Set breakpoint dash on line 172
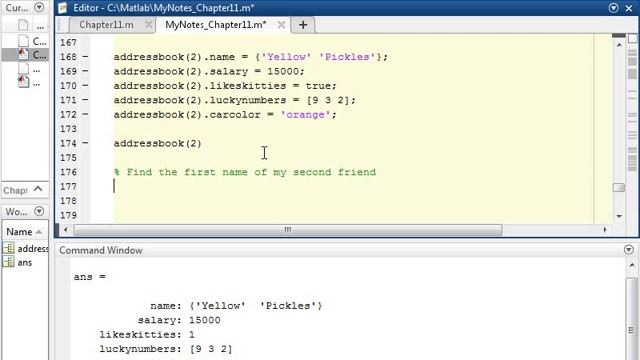The image size is (640, 360). [x=85, y=114]
